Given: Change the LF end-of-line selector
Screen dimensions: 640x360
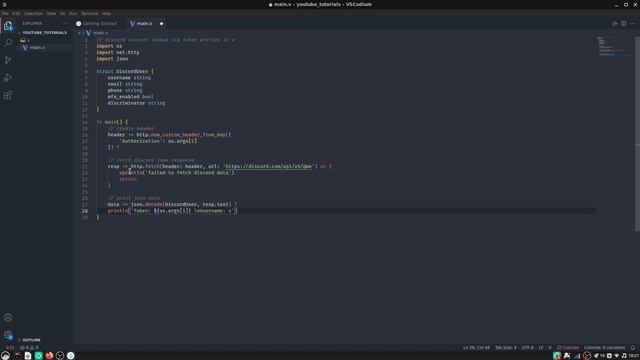Looking at the screenshot, I should (540, 348).
